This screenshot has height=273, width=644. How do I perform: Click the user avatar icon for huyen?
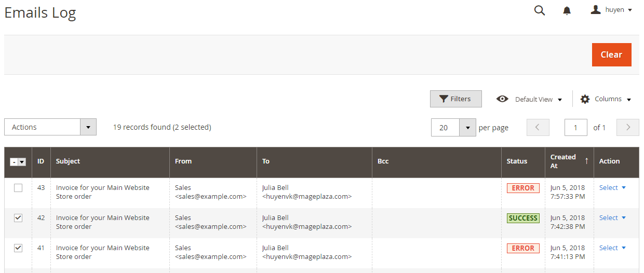596,10
